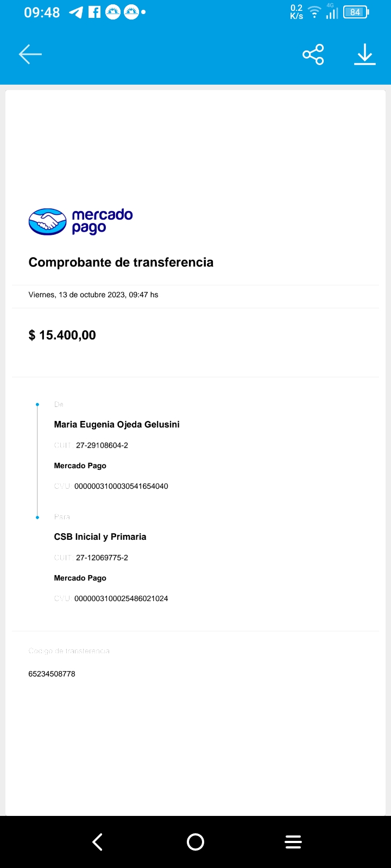
Task: Open the share icon
Action: point(313,54)
